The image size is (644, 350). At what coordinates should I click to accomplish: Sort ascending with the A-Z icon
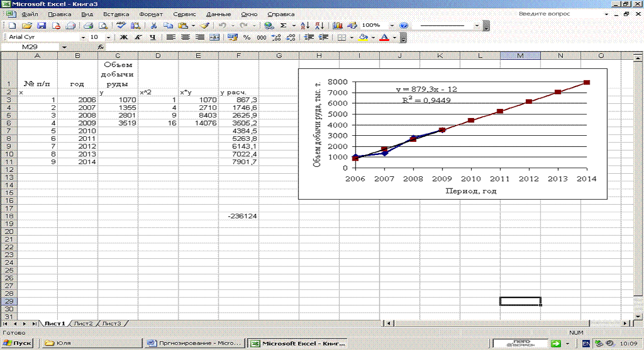pyautogui.click(x=305, y=25)
